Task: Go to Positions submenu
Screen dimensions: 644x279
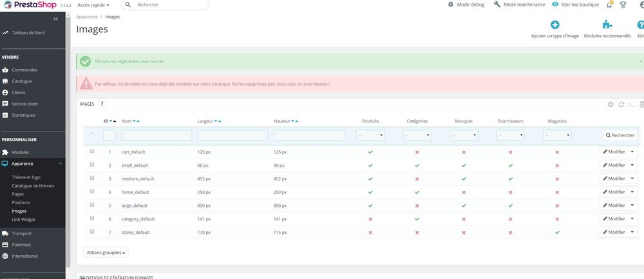Action: (21, 202)
